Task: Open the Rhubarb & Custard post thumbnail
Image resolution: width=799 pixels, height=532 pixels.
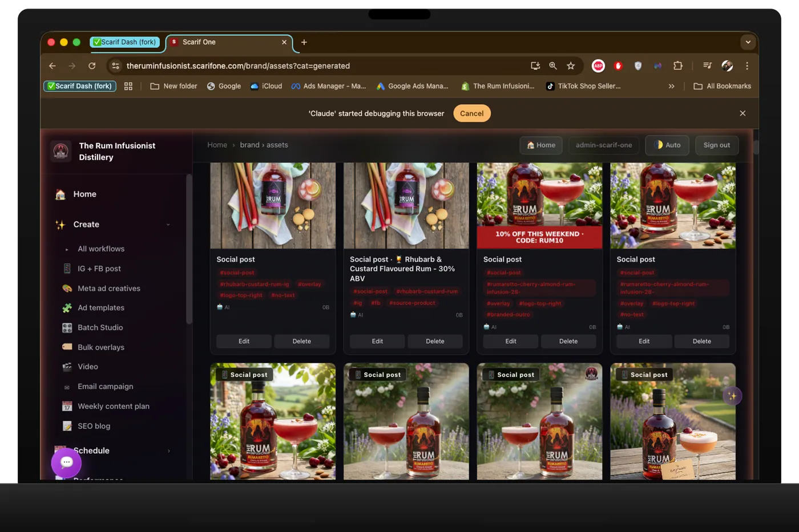Action: (406, 206)
